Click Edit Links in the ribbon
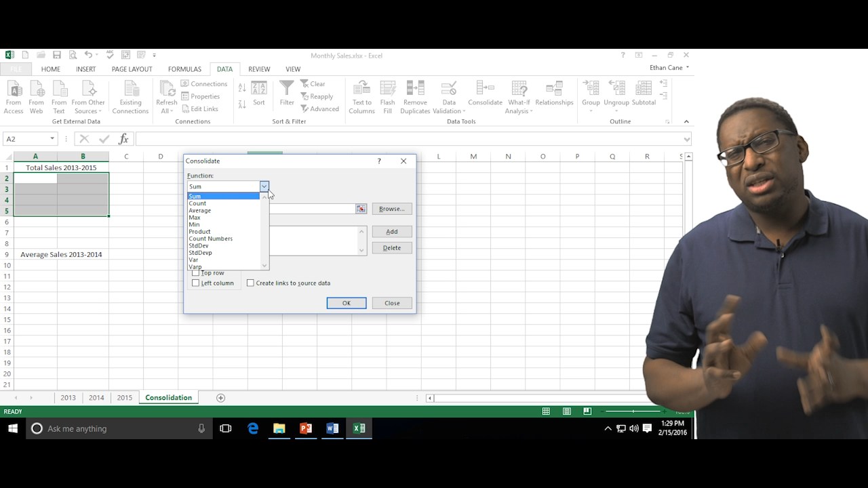The height and width of the screenshot is (488, 868). (199, 108)
